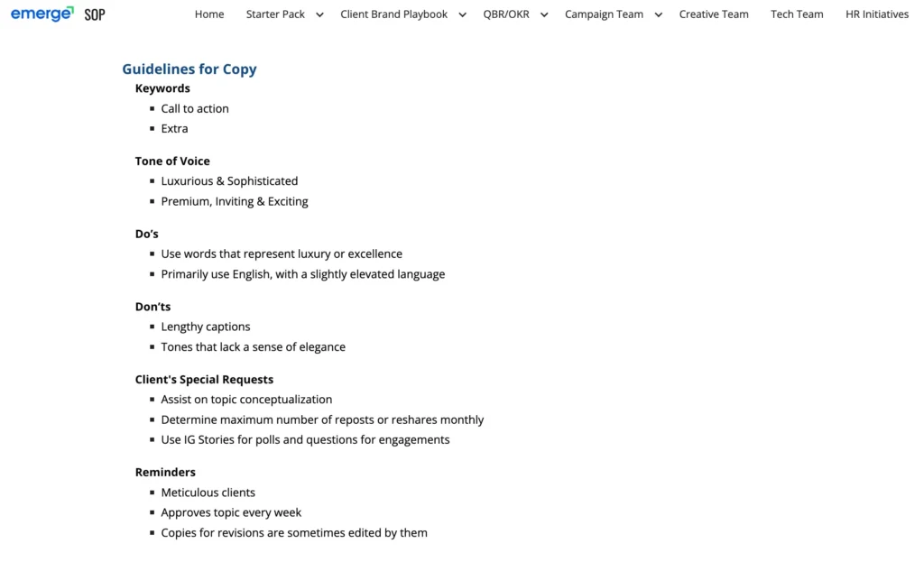
Task: Open the Client Brand Playbook page
Action: pos(393,14)
